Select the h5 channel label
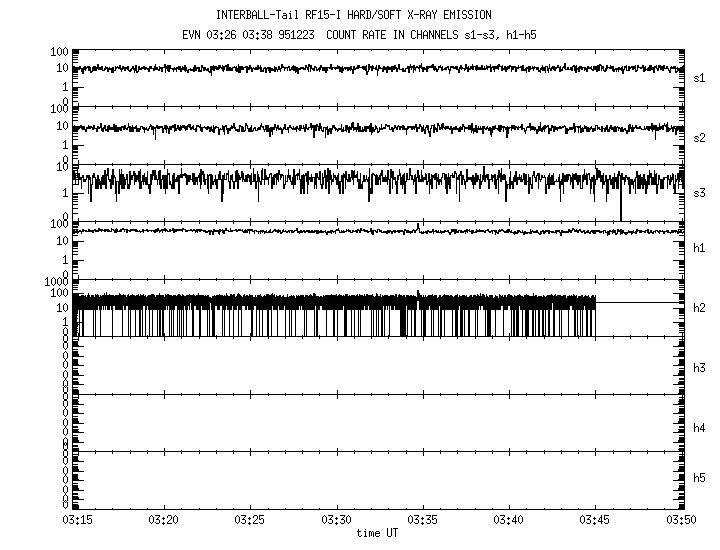This screenshot has height=550, width=720. 699,477
